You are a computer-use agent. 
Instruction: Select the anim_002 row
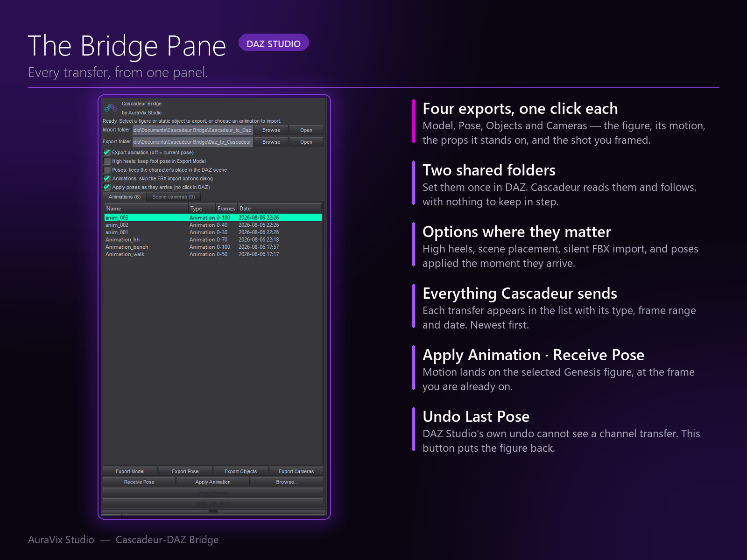click(213, 225)
